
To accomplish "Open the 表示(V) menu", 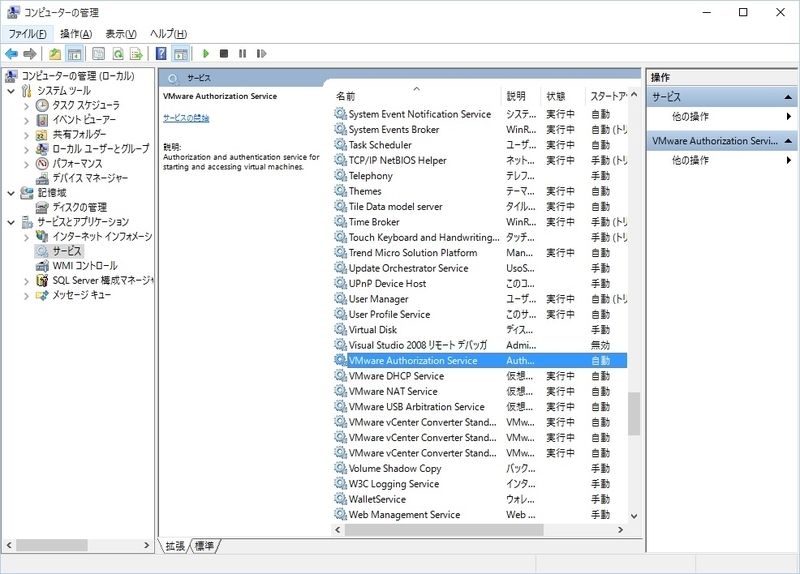I will 121,34.
